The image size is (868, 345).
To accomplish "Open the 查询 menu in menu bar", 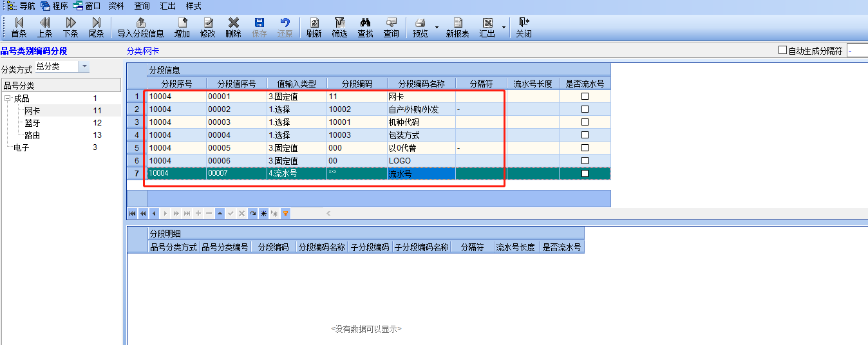I will tap(142, 6).
